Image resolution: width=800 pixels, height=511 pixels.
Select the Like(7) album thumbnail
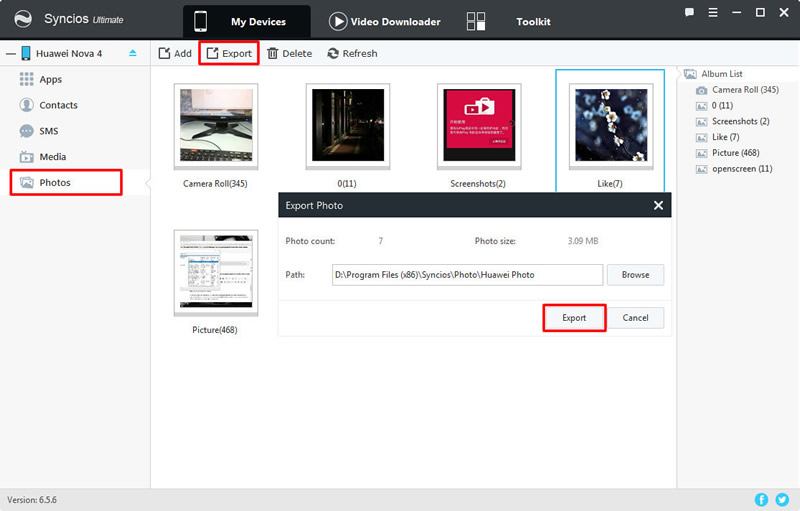click(611, 126)
